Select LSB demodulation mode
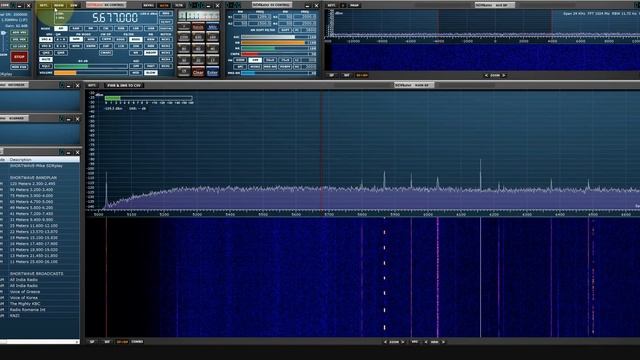Image resolution: width=640 pixels, height=360 pixels. [x=136, y=29]
